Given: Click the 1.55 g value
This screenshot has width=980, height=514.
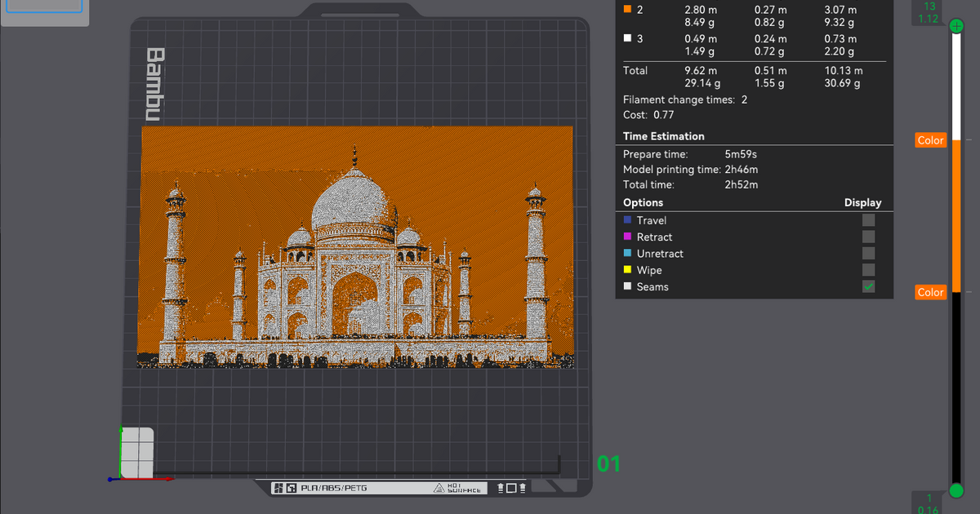Looking at the screenshot, I should [769, 83].
